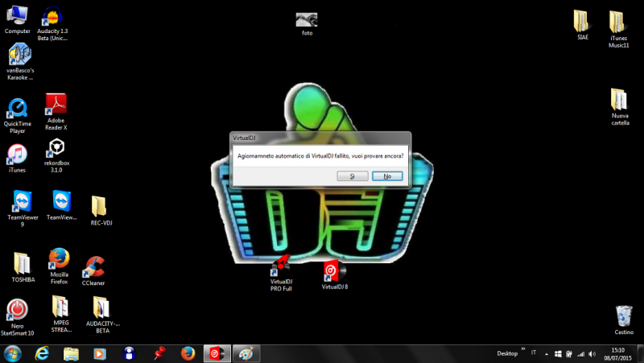Click the blue figure taskbar icon
Image resolution: width=644 pixels, height=363 pixels.
129,353
